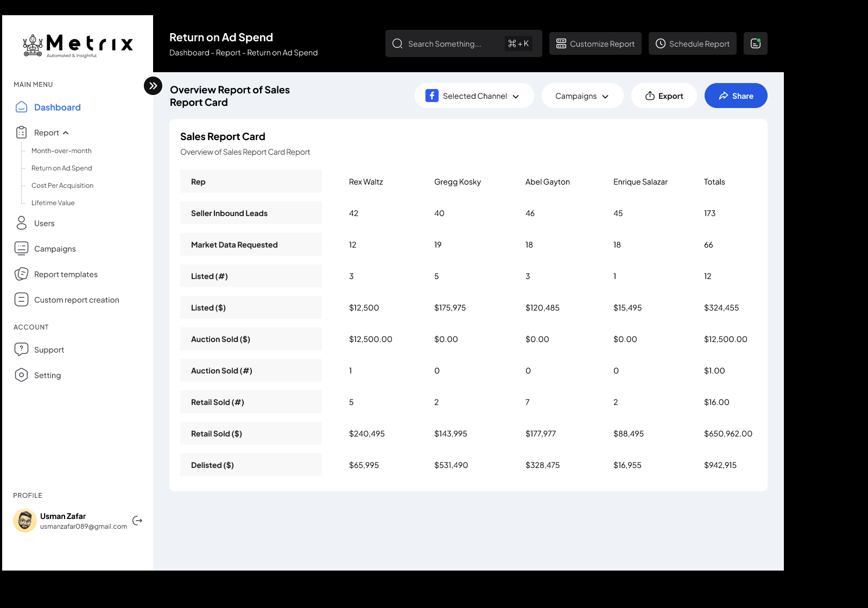Click Gregg Kosky column header

tap(458, 181)
